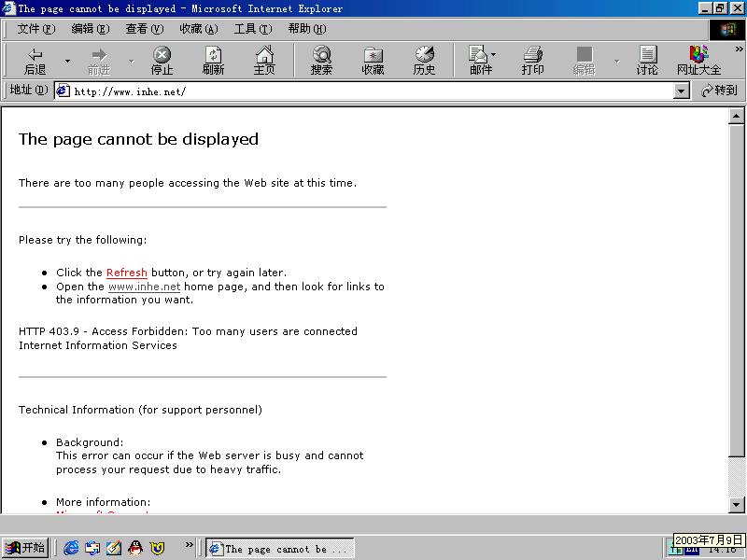Expand the Back button history dropdown arrow
The width and height of the screenshot is (747, 560).
point(67,62)
